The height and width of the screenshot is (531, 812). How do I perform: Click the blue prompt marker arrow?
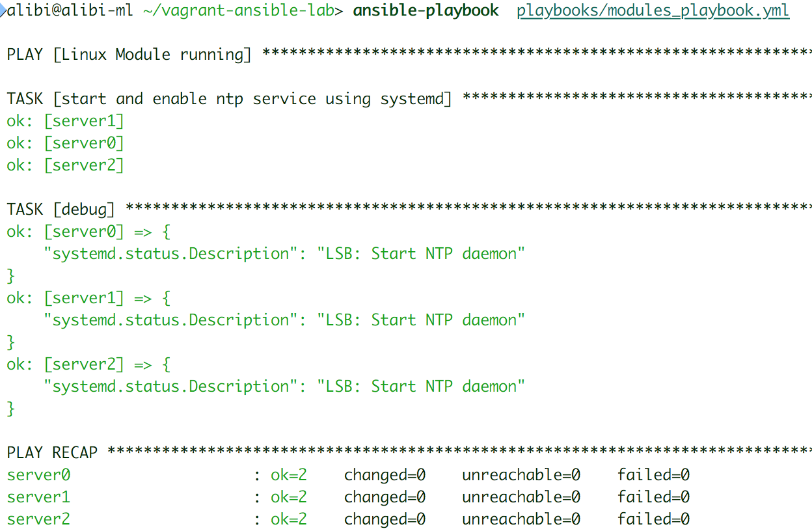3,10
